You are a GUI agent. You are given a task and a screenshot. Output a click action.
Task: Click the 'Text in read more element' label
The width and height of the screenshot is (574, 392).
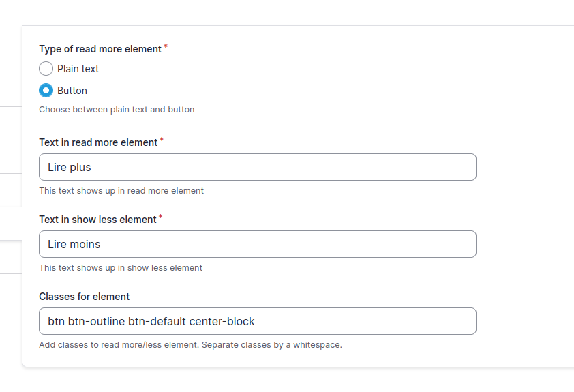[98, 142]
